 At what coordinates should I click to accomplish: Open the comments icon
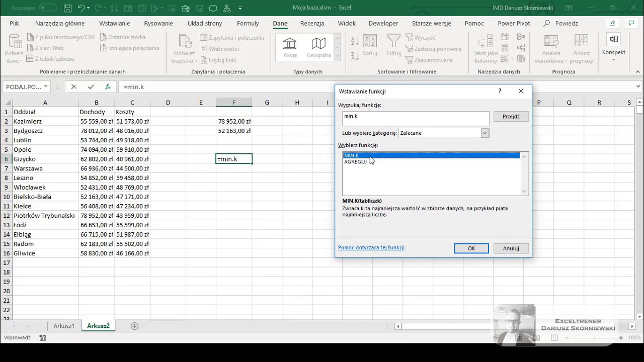631,23
